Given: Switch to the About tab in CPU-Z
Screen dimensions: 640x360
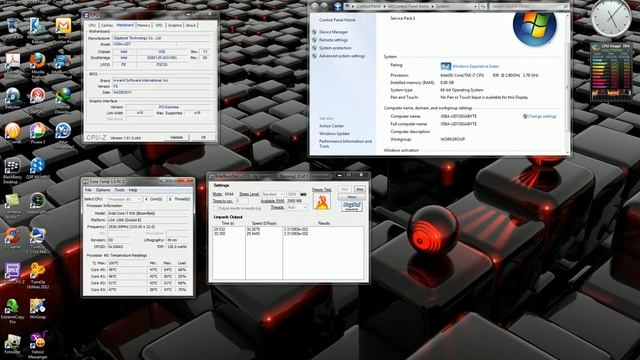Looking at the screenshot, I should [x=191, y=25].
